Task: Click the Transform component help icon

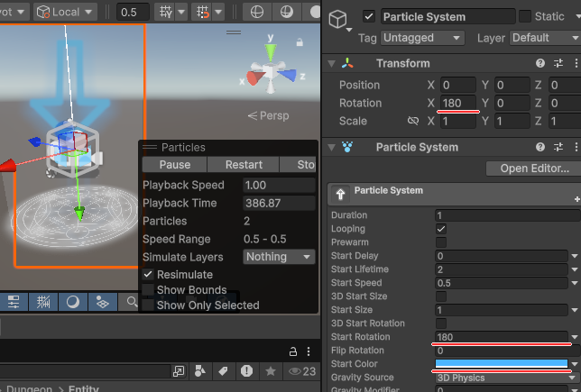Action: tap(540, 63)
